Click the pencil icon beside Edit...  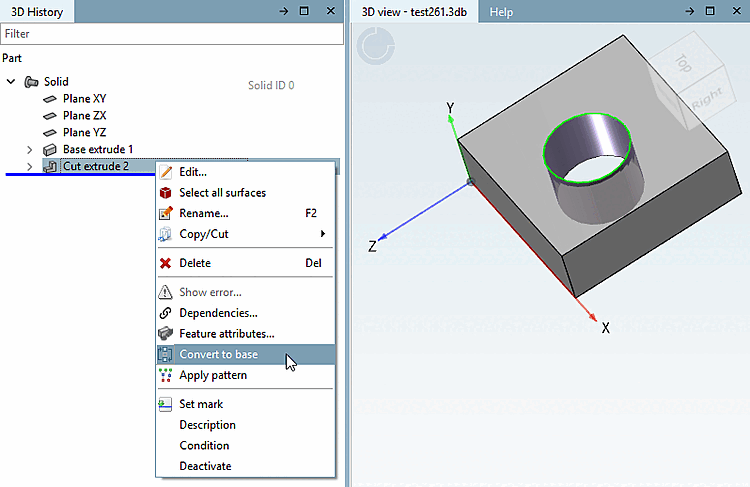coord(165,172)
